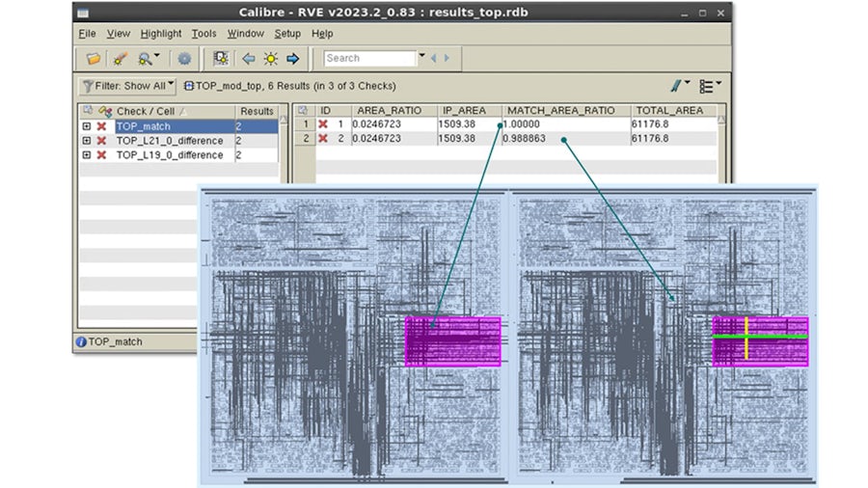This screenshot has width=868, height=488.
Task: Click the gear settings toolbar icon
Action: (x=184, y=58)
